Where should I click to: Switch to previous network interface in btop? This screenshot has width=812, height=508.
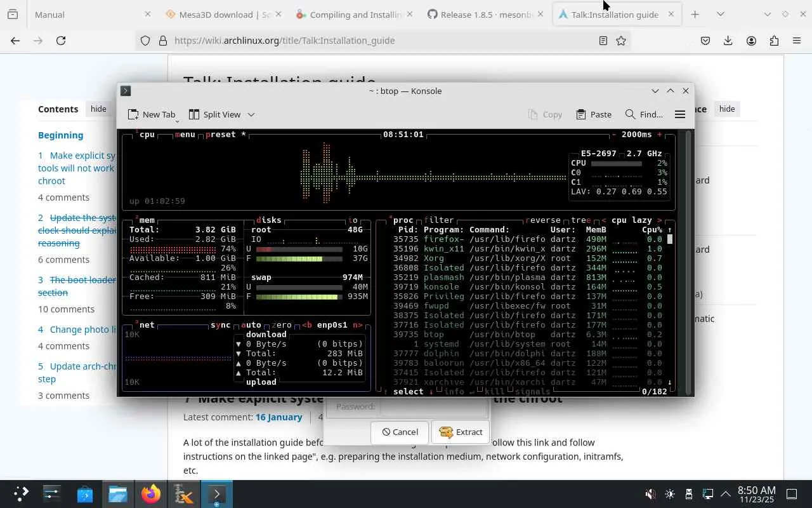pos(307,325)
